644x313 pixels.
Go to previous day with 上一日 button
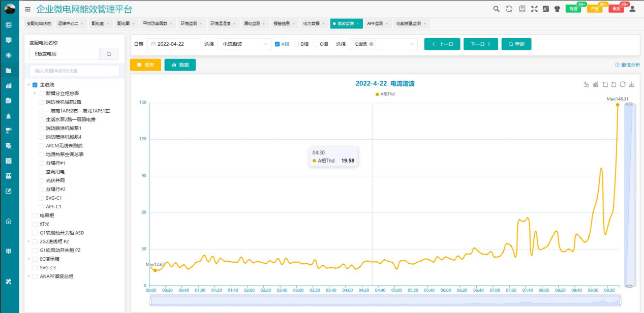[x=442, y=44]
